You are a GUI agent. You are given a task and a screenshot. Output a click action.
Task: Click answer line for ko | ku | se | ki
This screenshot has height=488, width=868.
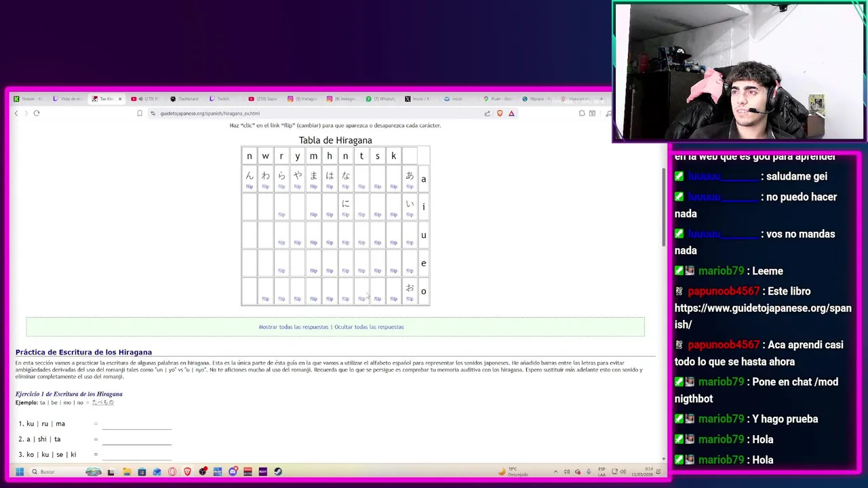tap(137, 455)
